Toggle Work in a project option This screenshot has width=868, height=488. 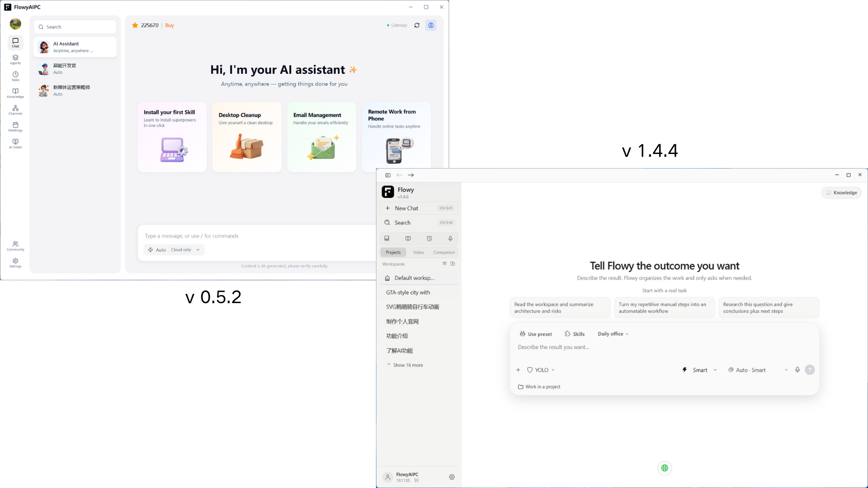(539, 387)
